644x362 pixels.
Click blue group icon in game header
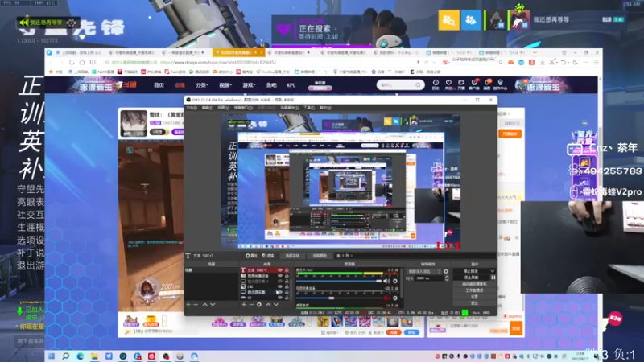[x=471, y=19]
